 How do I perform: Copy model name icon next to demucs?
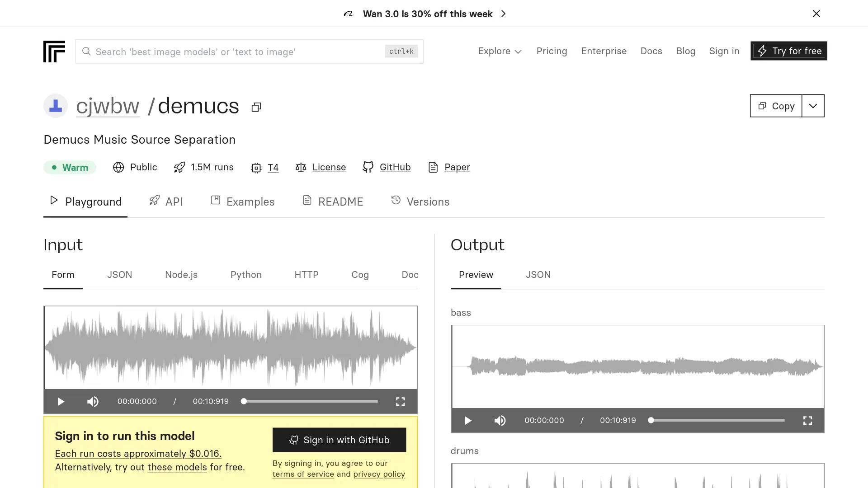tap(256, 107)
